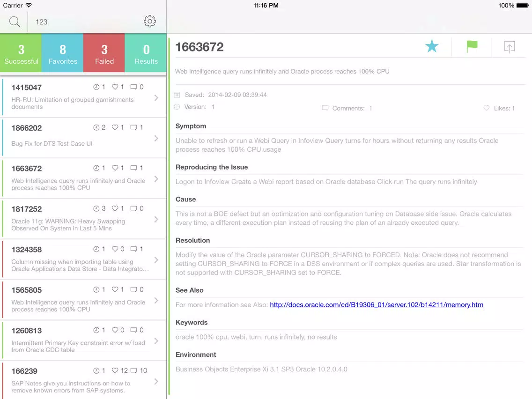This screenshot has height=399, width=532.
Task: Open note 1565805 chevron
Action: (156, 300)
